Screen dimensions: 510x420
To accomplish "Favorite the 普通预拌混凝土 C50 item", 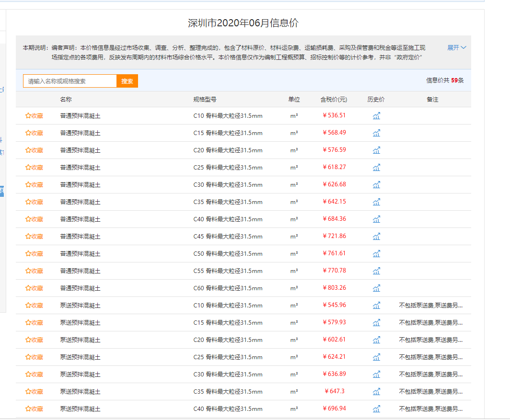I will point(34,253).
